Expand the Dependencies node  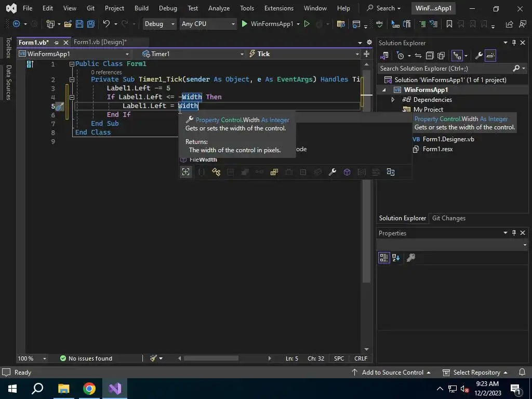point(393,100)
